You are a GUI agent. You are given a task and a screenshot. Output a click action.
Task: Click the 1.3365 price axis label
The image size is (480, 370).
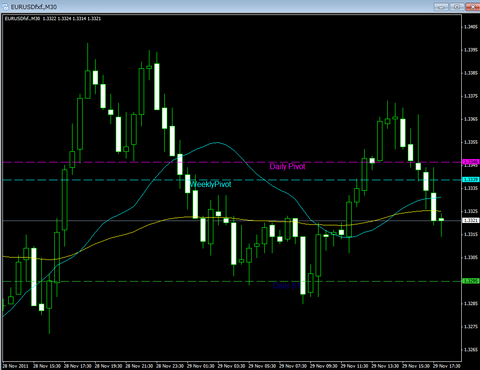[x=471, y=119]
